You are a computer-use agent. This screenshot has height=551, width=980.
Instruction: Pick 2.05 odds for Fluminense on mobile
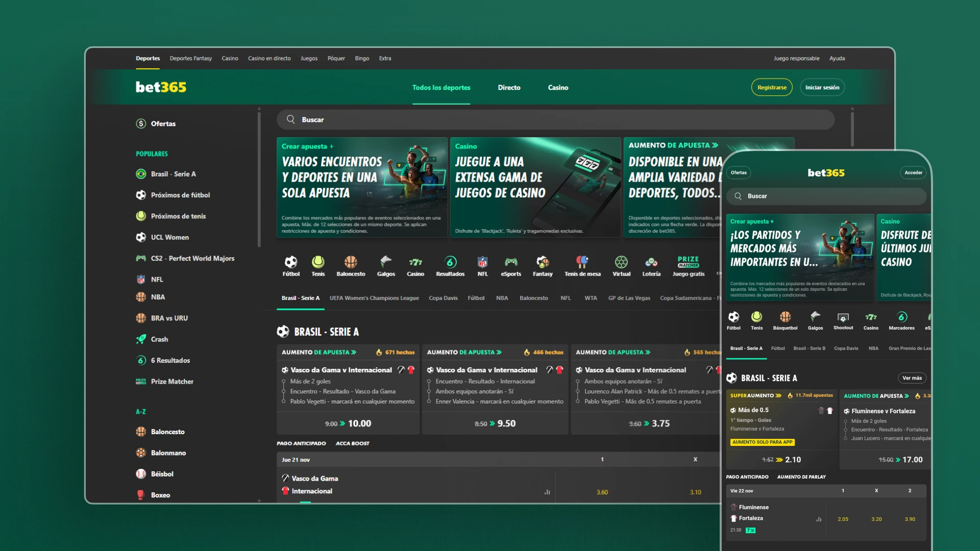coord(843,519)
